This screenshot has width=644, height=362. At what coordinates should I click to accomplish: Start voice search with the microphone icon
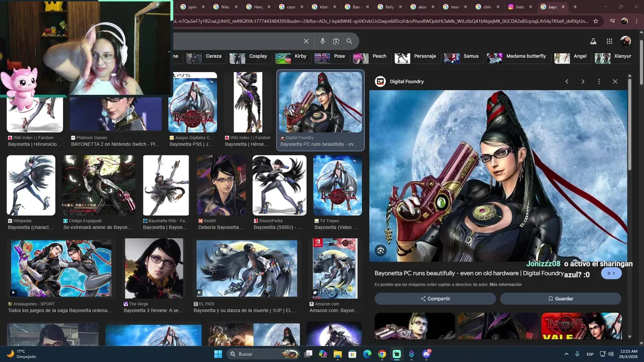[x=323, y=41]
